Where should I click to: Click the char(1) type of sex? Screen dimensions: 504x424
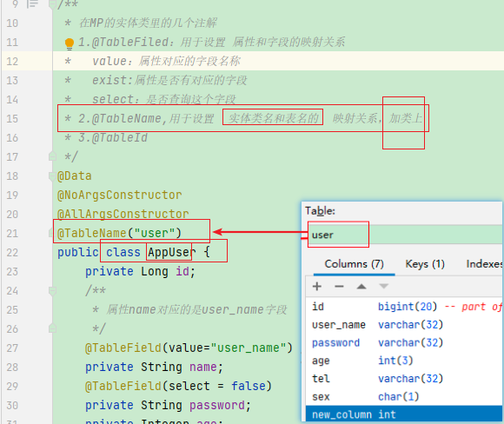399,397
